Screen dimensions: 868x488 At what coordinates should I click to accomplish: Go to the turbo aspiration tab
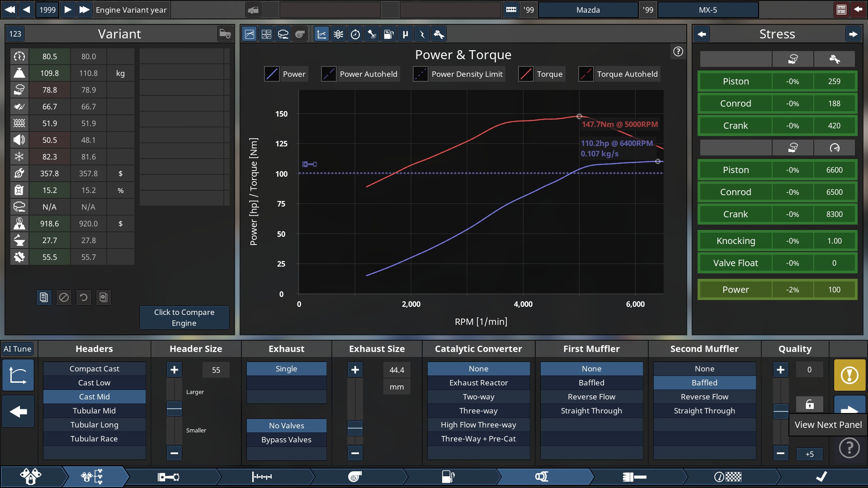[355, 477]
